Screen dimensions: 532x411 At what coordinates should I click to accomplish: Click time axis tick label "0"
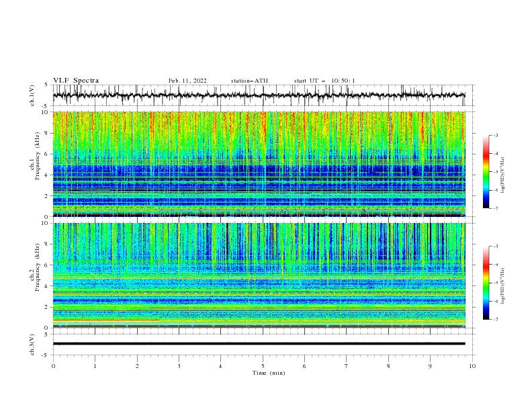[x=53, y=366]
